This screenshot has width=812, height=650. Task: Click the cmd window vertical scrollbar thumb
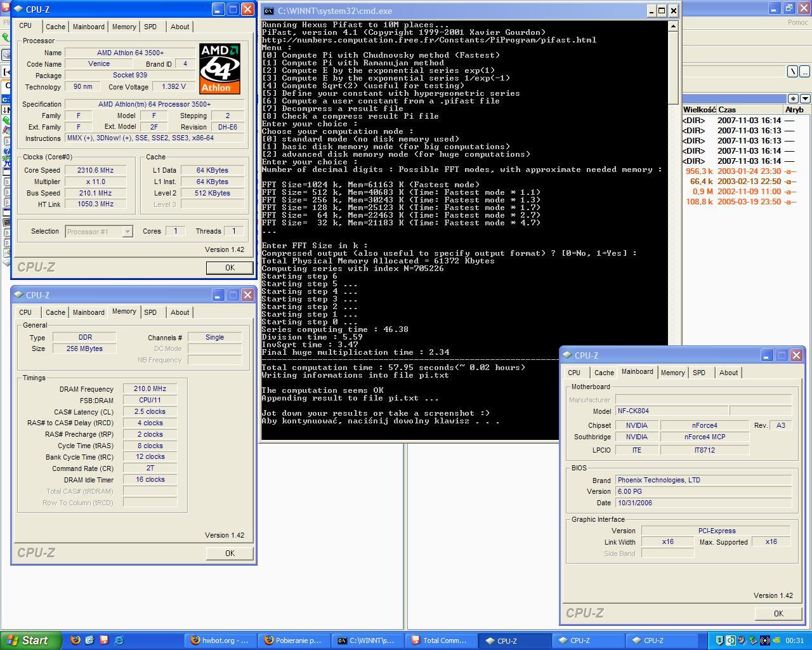pos(673,67)
